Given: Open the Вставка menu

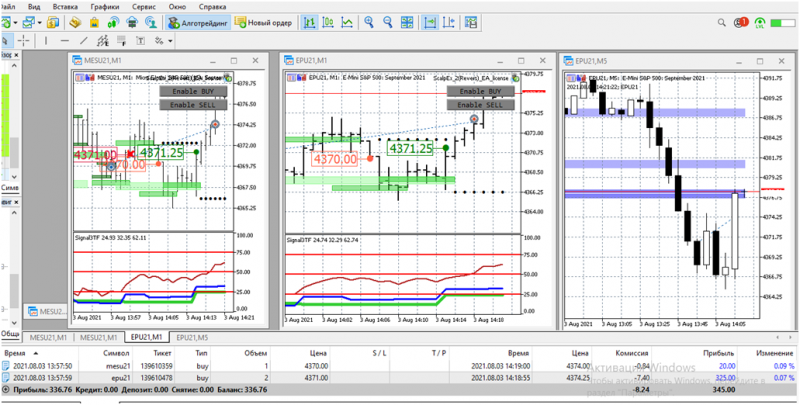Looking at the screenshot, I should pos(65,7).
